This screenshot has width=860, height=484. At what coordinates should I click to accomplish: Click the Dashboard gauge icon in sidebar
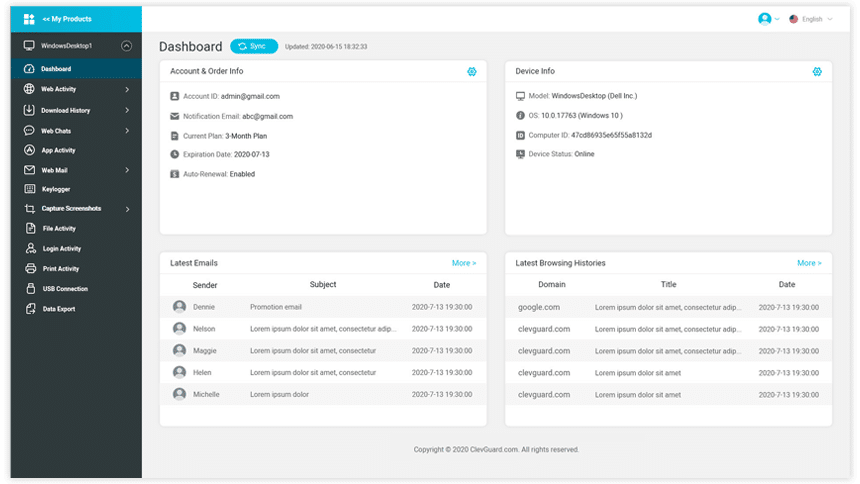tap(29, 69)
